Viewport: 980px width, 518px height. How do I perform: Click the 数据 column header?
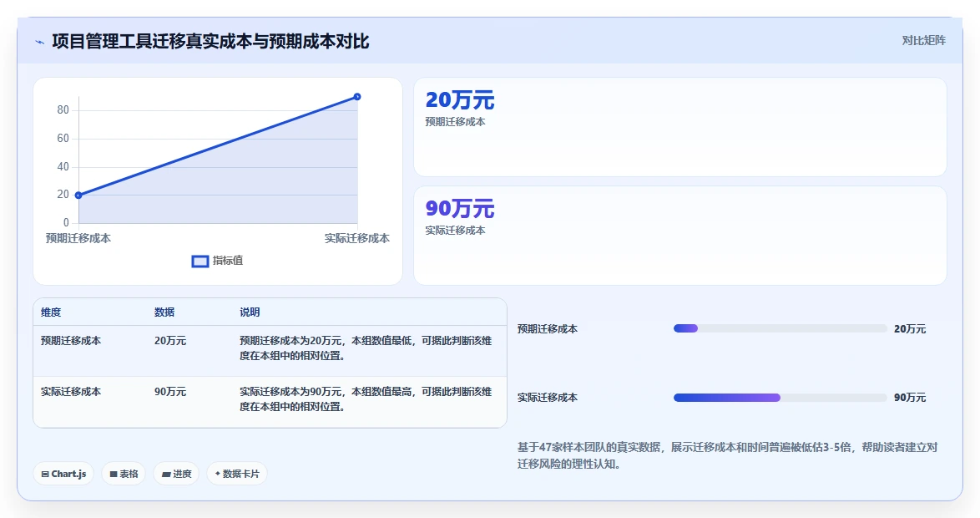(164, 312)
